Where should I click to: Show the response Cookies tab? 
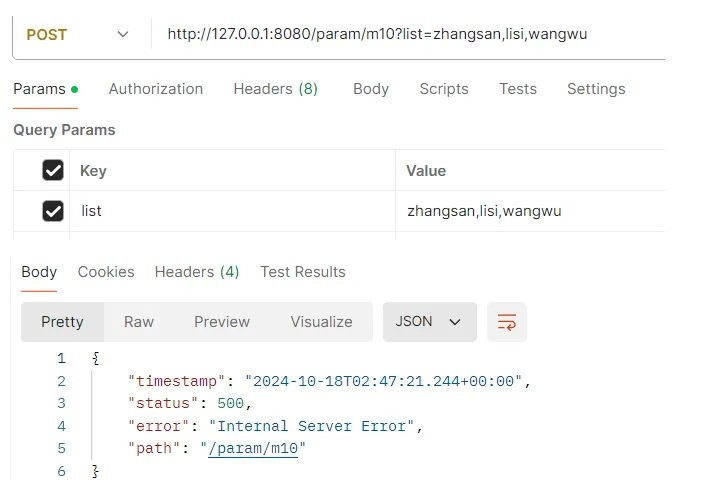[x=106, y=272]
